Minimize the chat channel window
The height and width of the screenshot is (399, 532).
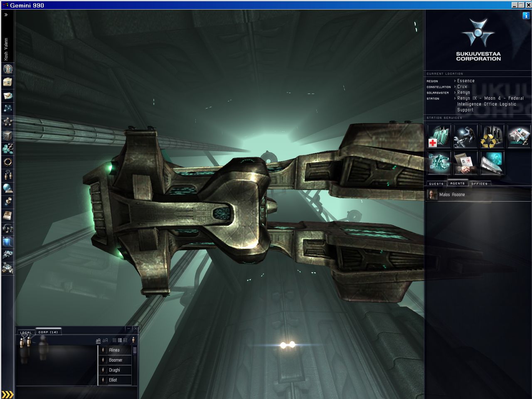click(x=129, y=329)
